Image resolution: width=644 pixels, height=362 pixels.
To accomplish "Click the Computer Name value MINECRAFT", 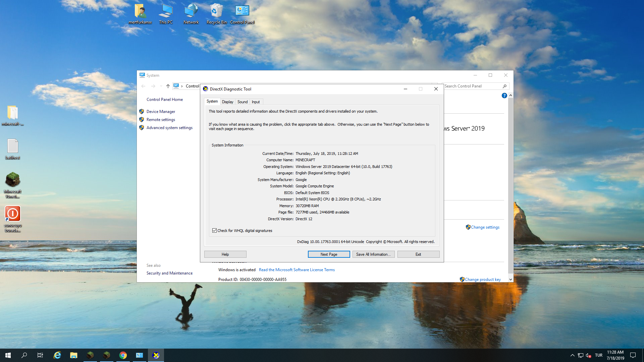I will click(305, 160).
